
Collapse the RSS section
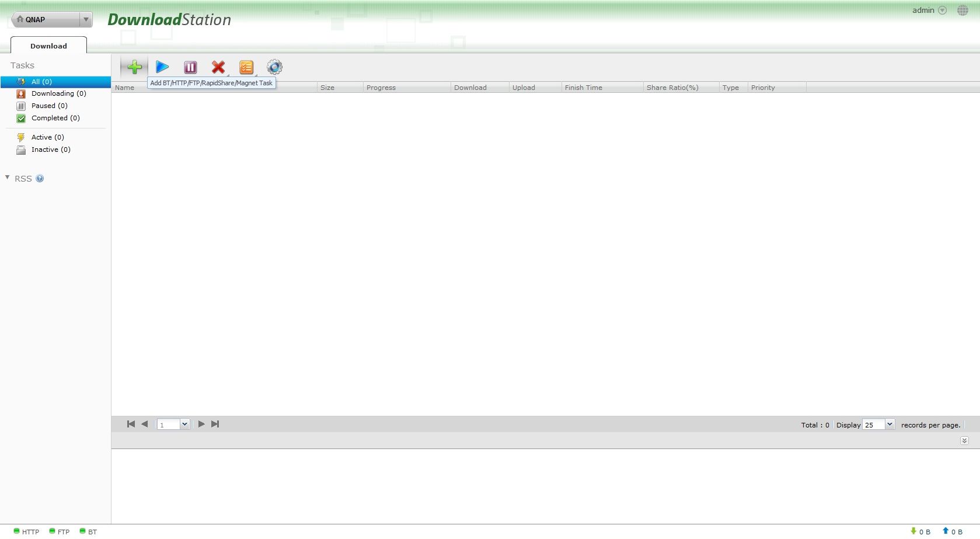(x=8, y=178)
